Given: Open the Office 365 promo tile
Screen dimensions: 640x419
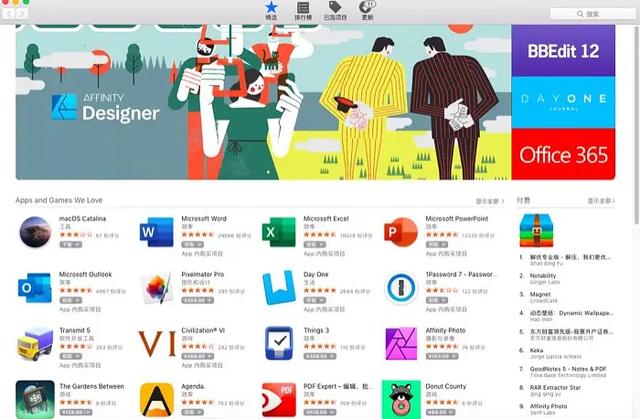Looking at the screenshot, I should 563,154.
